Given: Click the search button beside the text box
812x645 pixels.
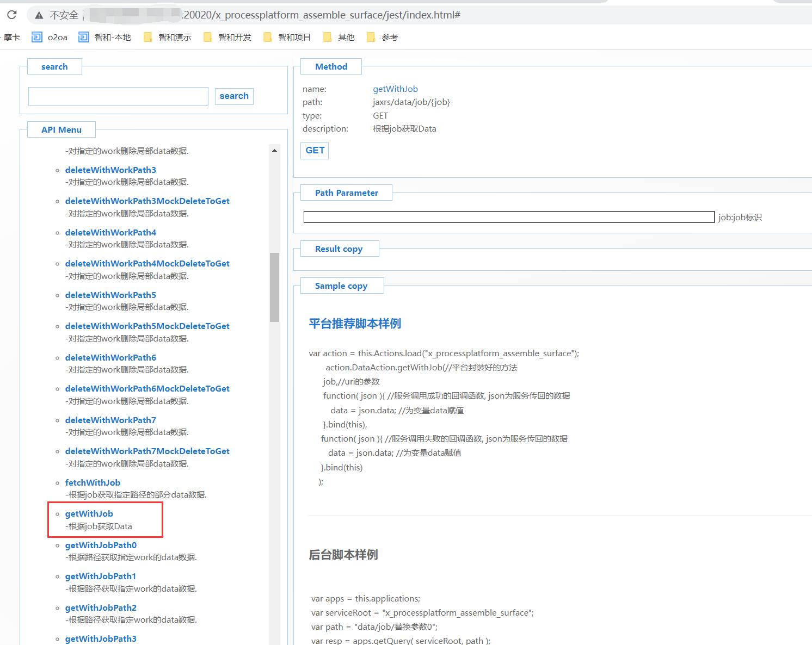Looking at the screenshot, I should [x=234, y=96].
